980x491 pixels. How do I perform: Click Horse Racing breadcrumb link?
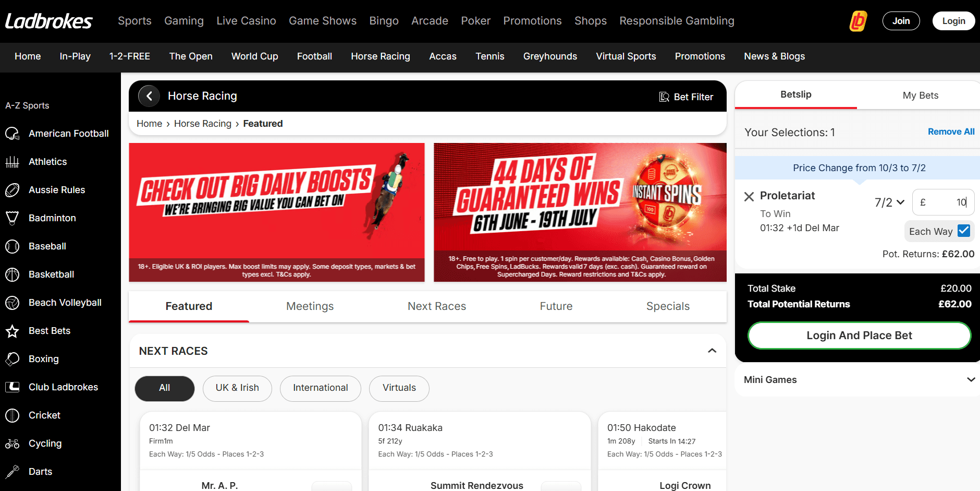pos(203,124)
